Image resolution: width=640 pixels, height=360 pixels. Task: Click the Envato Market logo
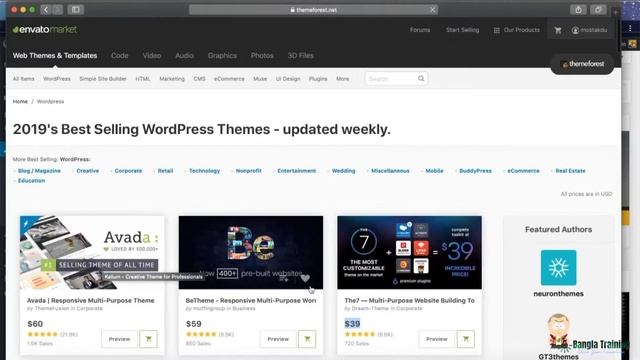point(44,29)
